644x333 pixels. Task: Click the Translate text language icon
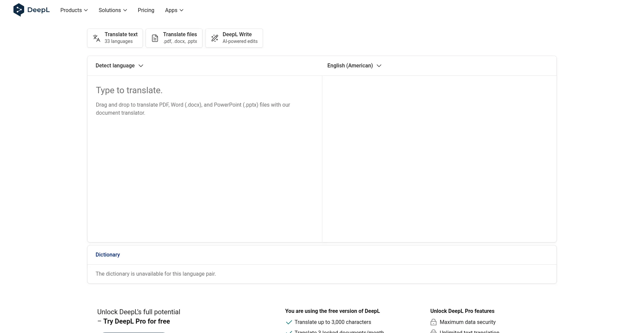pyautogui.click(x=97, y=38)
